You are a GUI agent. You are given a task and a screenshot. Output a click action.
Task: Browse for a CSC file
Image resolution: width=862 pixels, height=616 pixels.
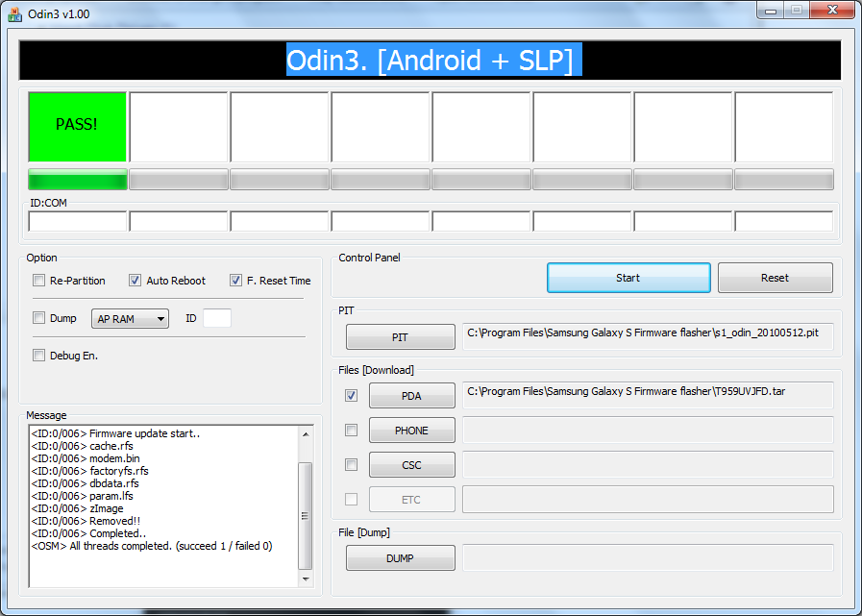411,465
